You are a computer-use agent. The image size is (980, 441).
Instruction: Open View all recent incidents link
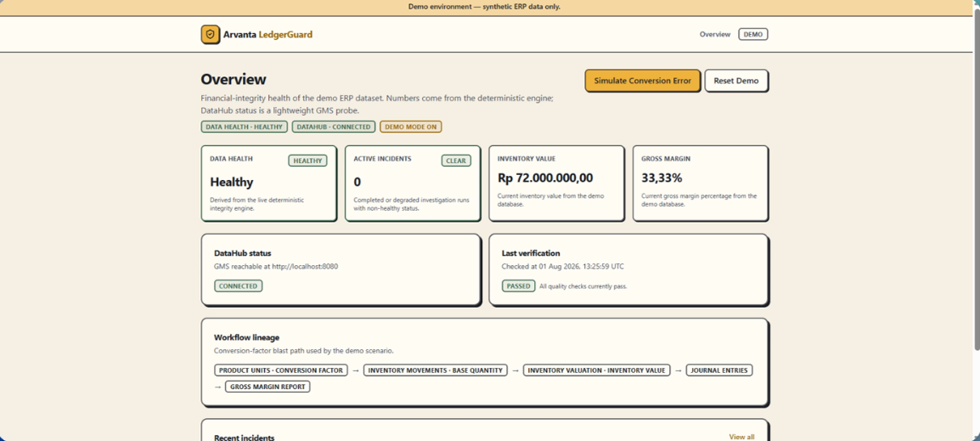click(741, 437)
